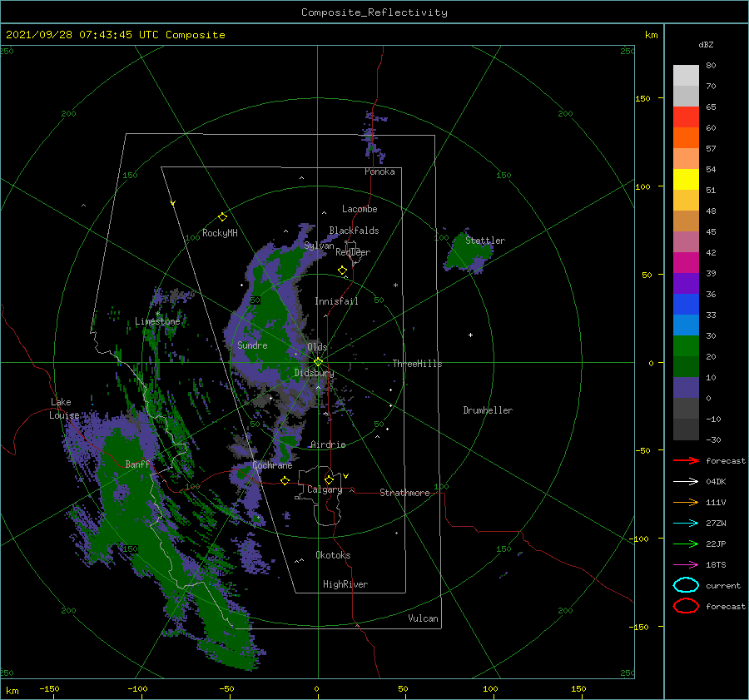This screenshot has width=749, height=700.
Task: Click the cyan 27ZW arrow in legend
Action: pyautogui.click(x=686, y=524)
